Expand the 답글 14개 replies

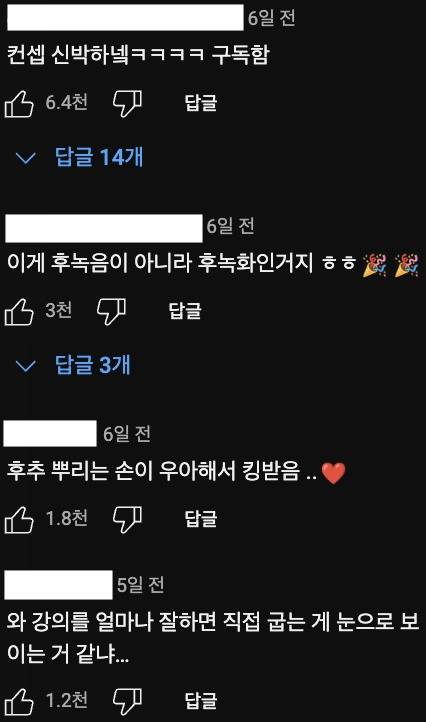pos(99,157)
